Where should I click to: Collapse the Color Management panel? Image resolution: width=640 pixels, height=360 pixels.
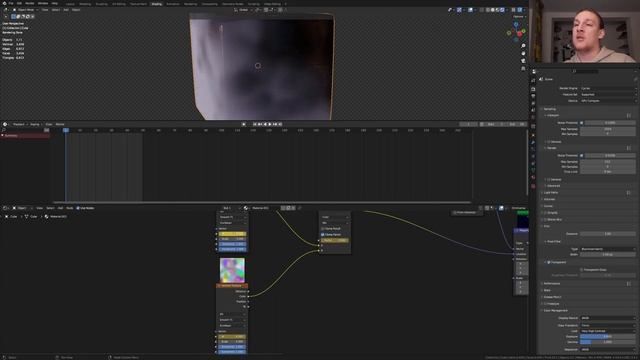coord(555,311)
